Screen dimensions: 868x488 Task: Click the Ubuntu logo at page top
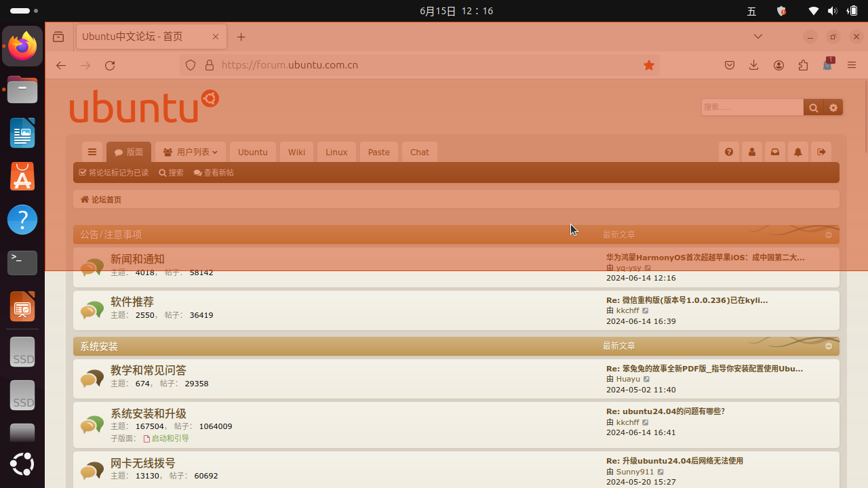[144, 106]
